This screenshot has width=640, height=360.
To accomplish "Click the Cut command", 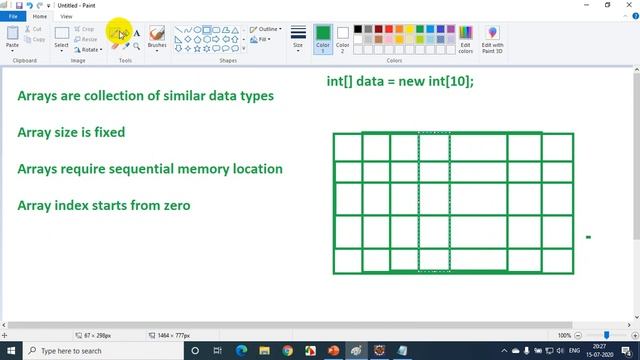I will (x=33, y=29).
